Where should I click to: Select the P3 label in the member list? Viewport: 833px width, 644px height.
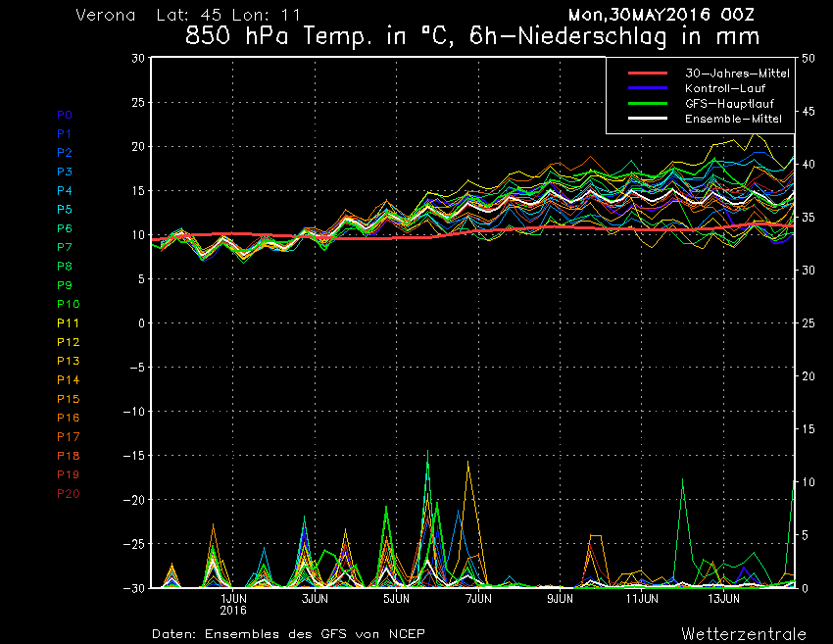(65, 172)
